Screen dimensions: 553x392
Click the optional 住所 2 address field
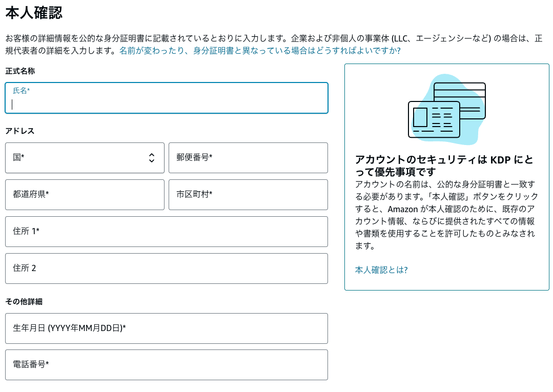166,269
